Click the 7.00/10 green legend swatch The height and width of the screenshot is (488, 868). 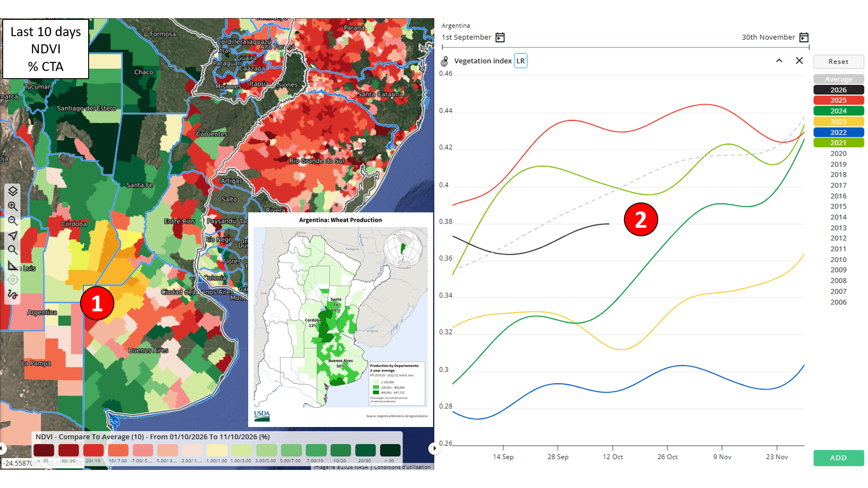click(316, 450)
